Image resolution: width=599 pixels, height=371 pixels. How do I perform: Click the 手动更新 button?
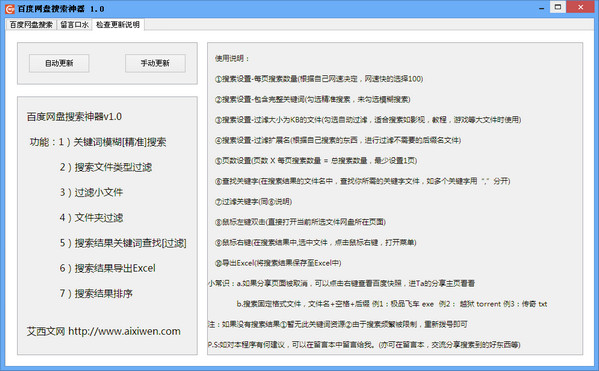point(155,63)
